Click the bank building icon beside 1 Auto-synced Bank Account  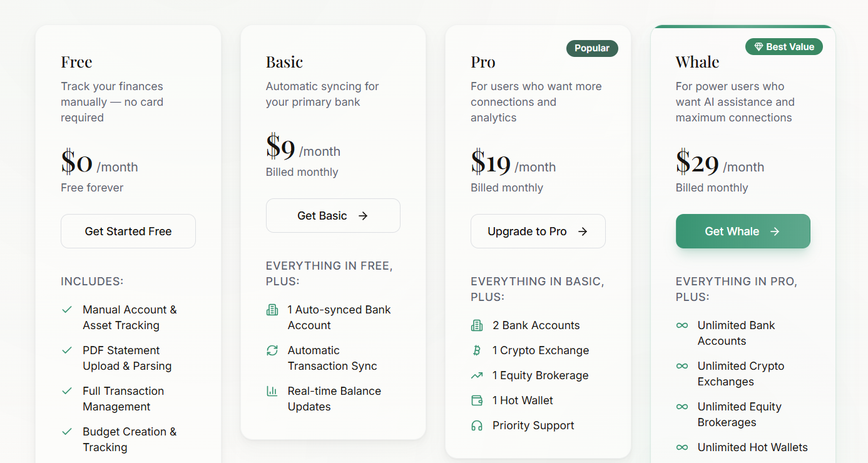coord(272,310)
